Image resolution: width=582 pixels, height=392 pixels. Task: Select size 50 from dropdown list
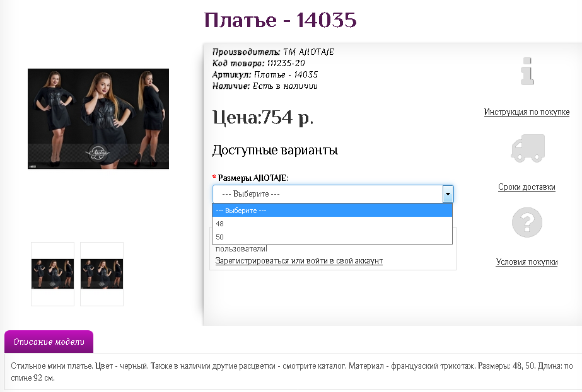point(332,237)
